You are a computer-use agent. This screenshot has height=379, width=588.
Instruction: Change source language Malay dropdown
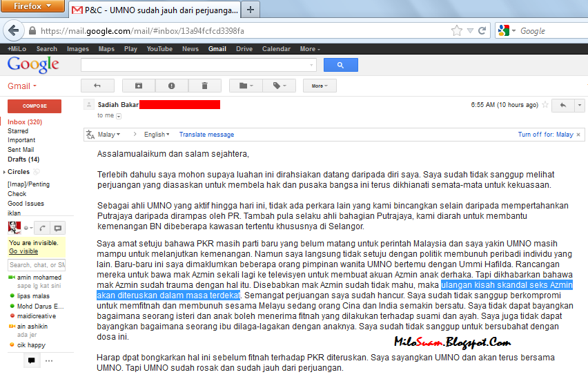pyautogui.click(x=109, y=135)
